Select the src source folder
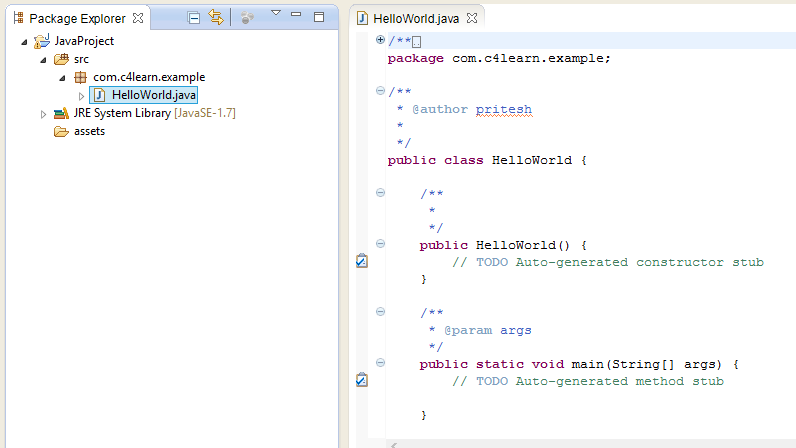This screenshot has height=448, width=796. coord(81,59)
